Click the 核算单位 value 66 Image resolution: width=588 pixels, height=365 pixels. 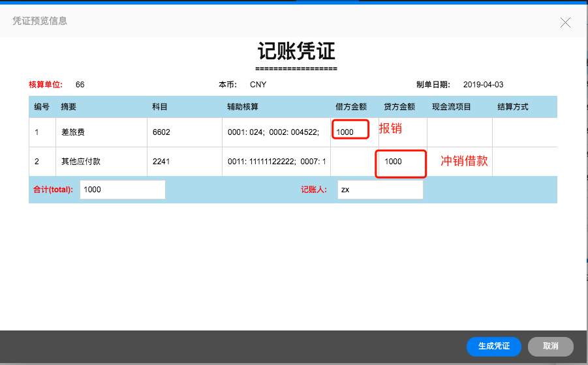pyautogui.click(x=80, y=85)
